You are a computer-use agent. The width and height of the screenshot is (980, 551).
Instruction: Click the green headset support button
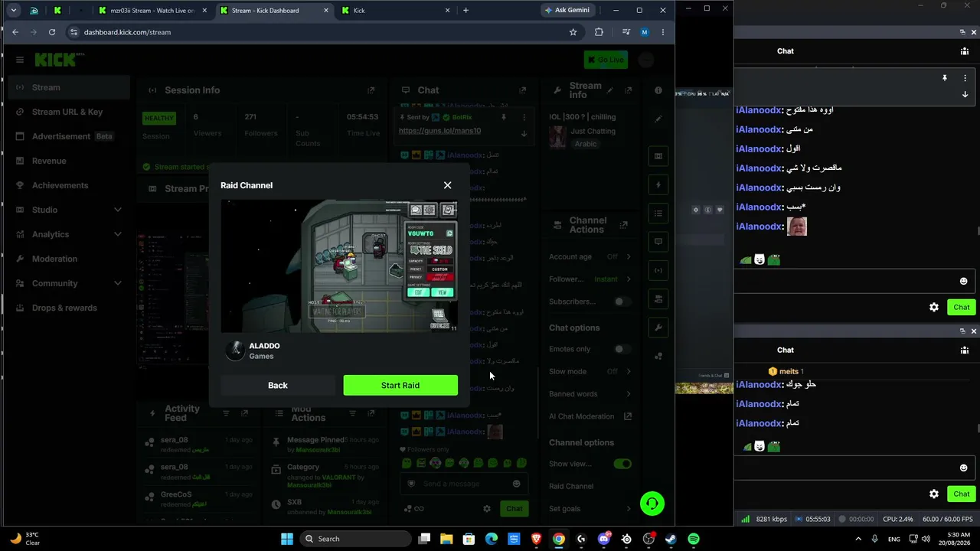tap(652, 503)
